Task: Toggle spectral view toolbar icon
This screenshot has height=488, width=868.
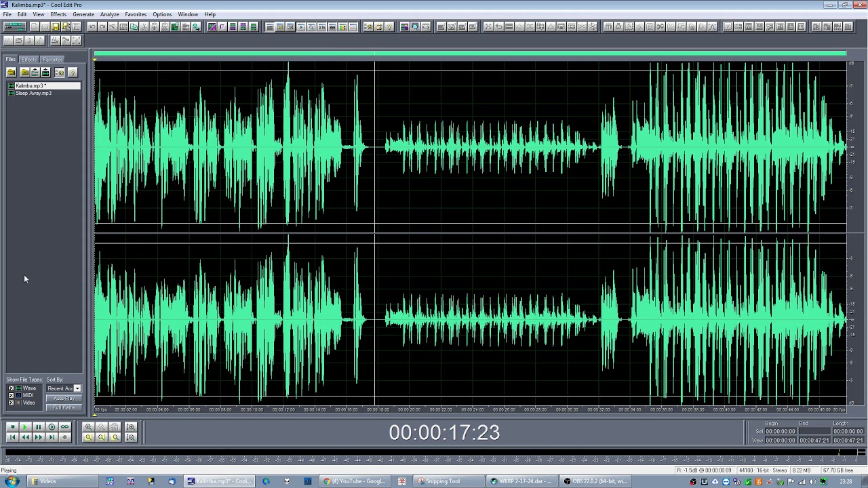Action: coord(212,26)
